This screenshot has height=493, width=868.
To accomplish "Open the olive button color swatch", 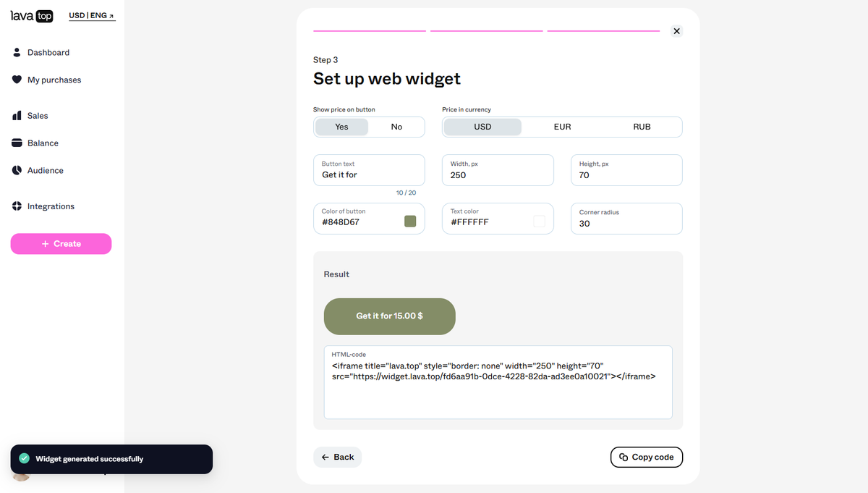I will point(410,222).
